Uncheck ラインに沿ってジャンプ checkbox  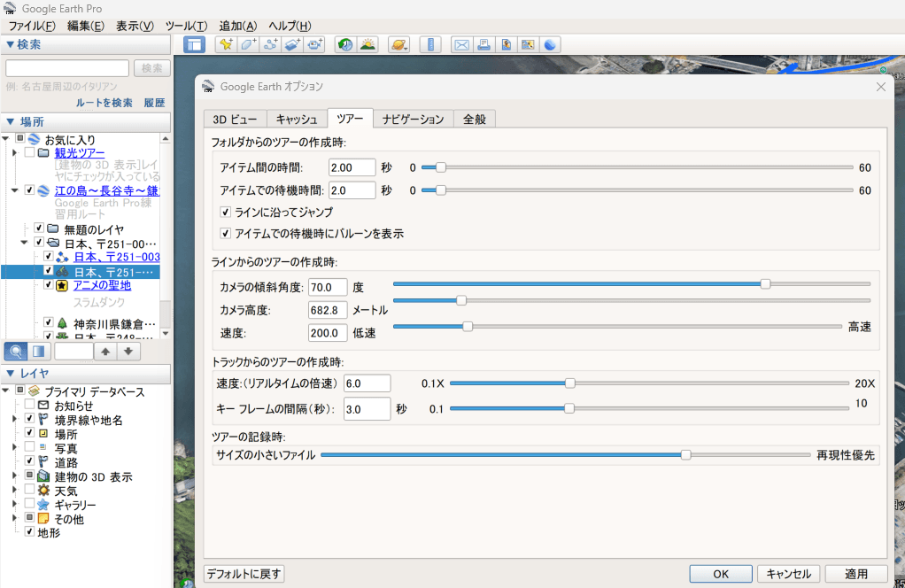point(225,213)
